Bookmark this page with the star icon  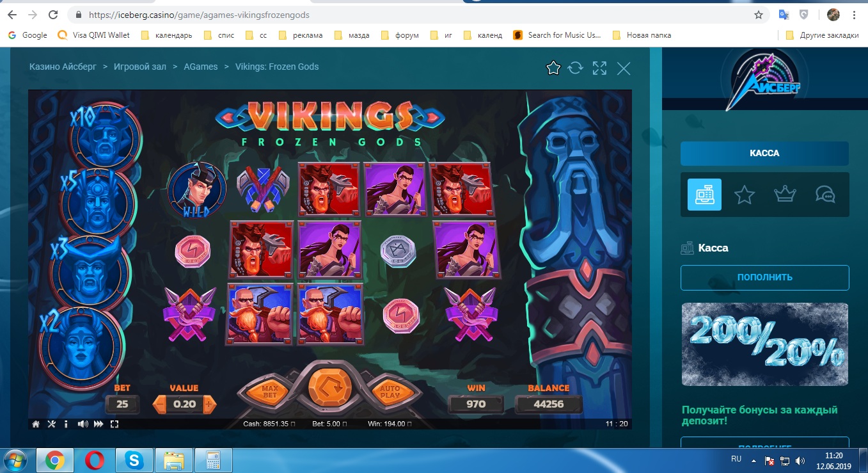759,15
